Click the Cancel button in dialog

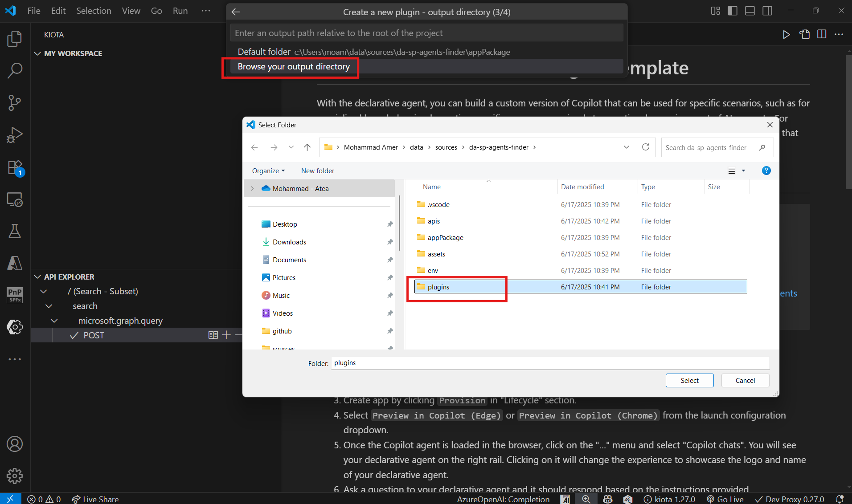tap(745, 380)
